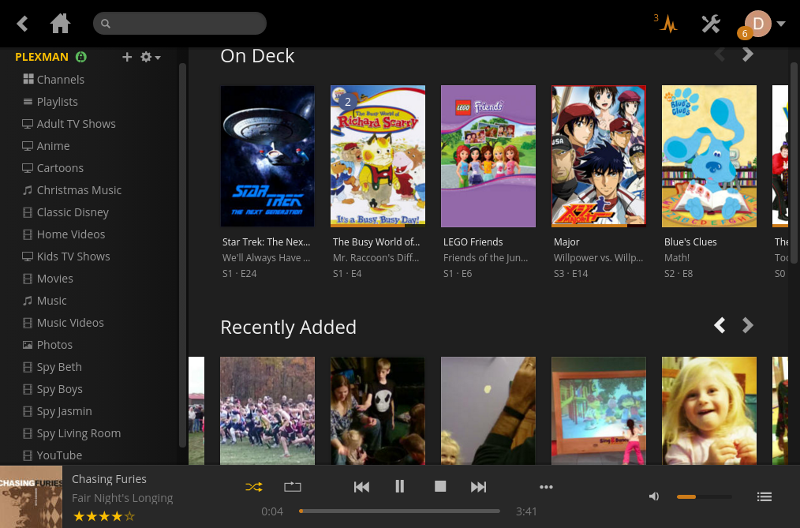800x528 pixels.
Task: Expand the user account dropdown arrow
Action: pyautogui.click(x=781, y=23)
